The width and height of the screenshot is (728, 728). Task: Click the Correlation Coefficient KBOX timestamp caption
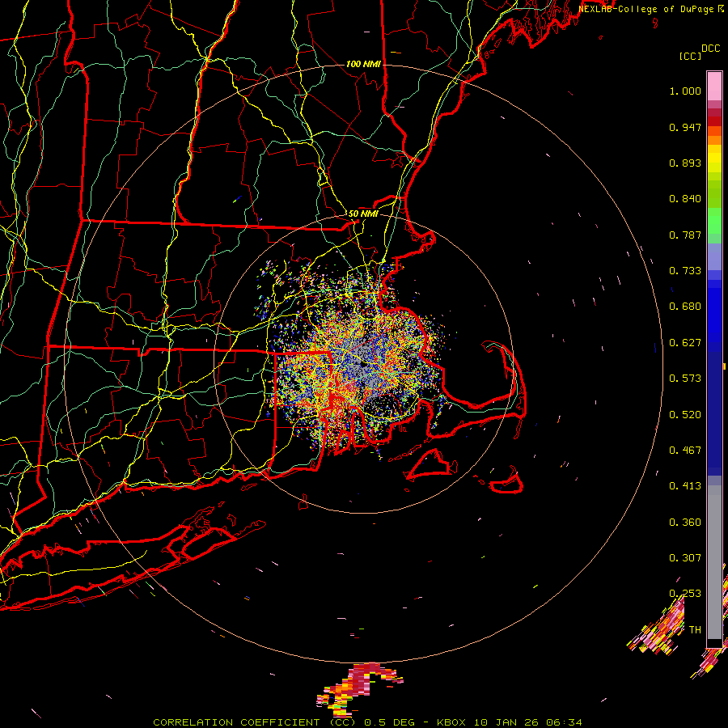(x=367, y=722)
